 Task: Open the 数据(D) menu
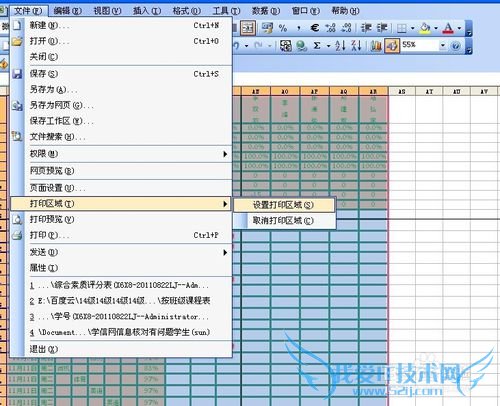pos(266,11)
